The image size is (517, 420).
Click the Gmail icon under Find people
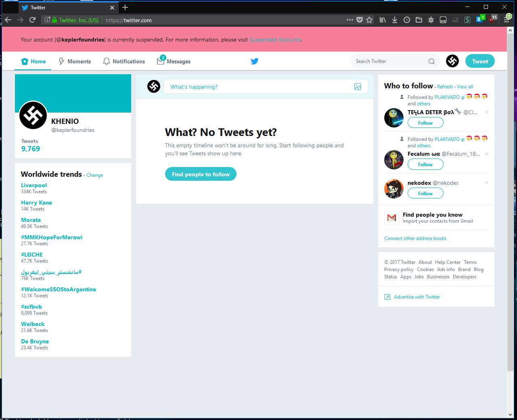coord(391,218)
